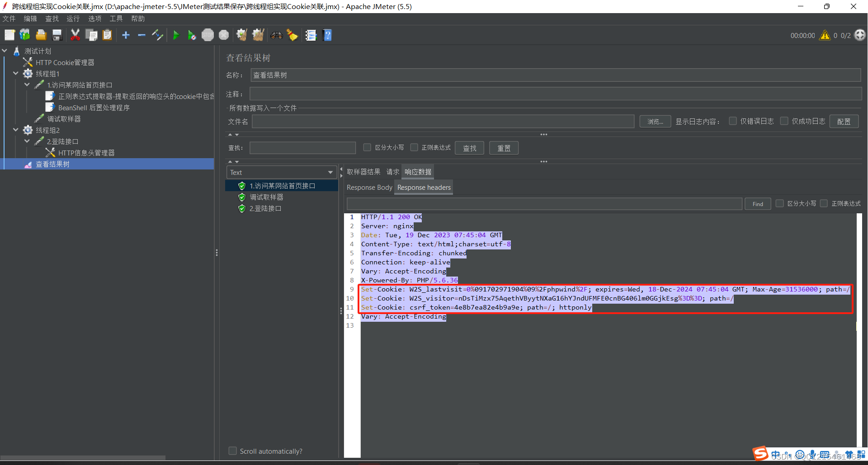Switch to 请求 tab
Viewport: 868px width, 465px height.
click(x=393, y=172)
